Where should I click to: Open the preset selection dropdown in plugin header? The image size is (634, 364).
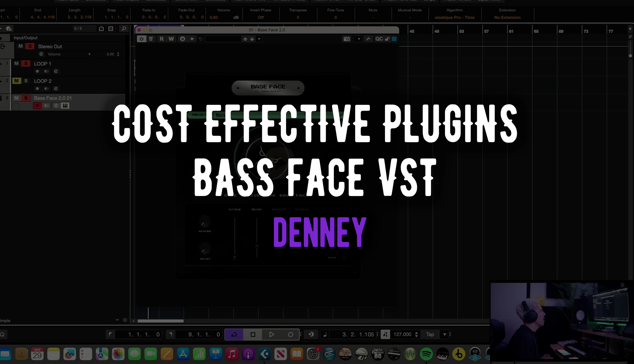[x=259, y=39]
